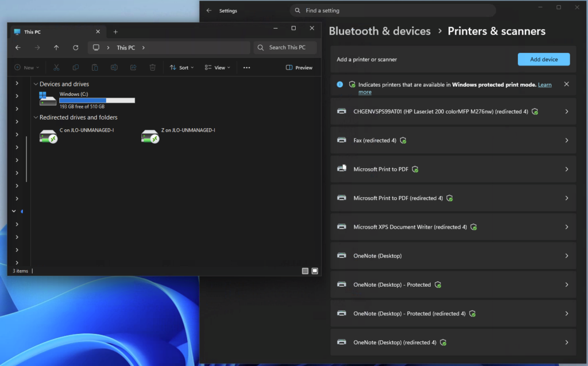Screen dimensions: 588x366
Task: Click the Search This PC box
Action: 285,48
